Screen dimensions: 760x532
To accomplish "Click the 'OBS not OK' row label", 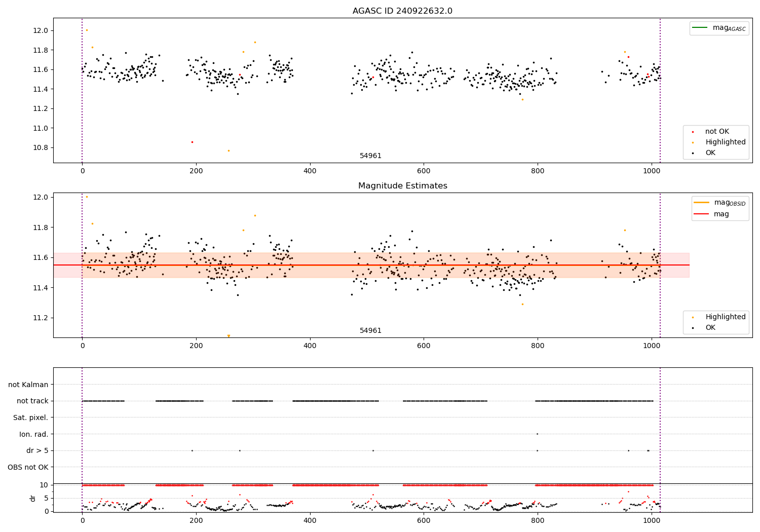I will [28, 467].
